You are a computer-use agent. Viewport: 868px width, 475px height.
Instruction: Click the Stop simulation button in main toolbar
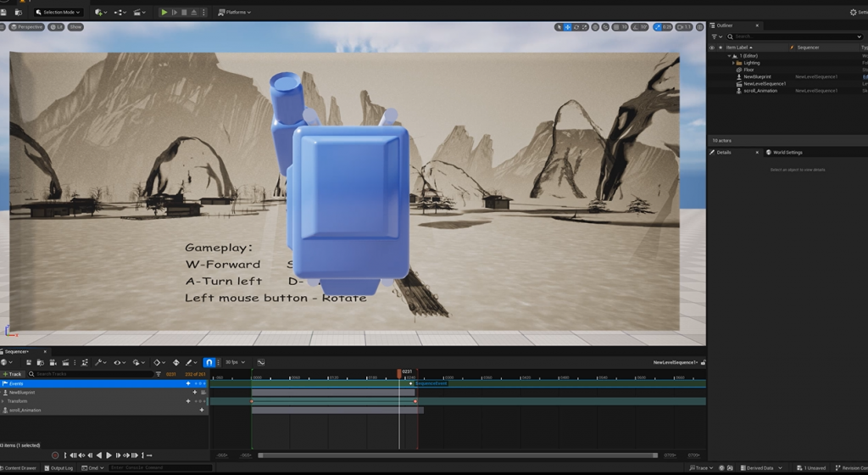click(x=184, y=12)
